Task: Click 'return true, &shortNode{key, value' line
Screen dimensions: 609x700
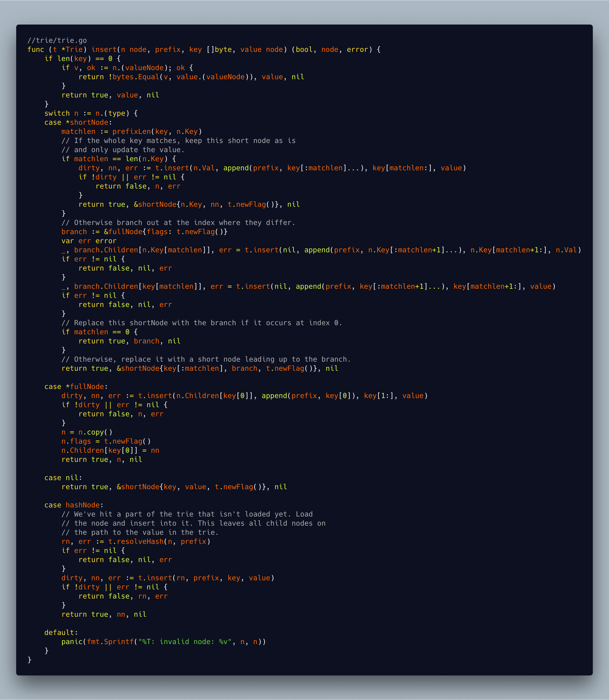Action: pos(174,487)
